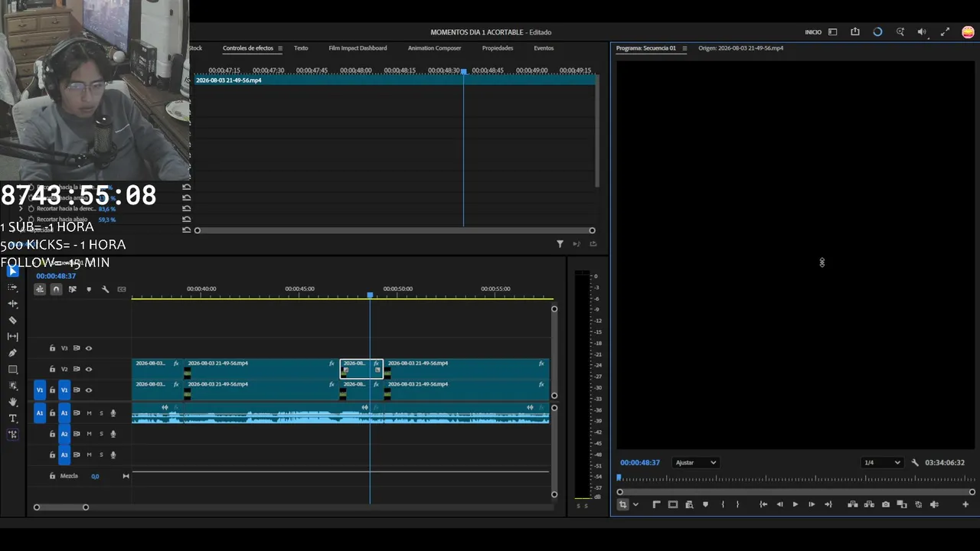The height and width of the screenshot is (551, 980).
Task: Toggle insert sequences as nests button
Action: point(40,289)
